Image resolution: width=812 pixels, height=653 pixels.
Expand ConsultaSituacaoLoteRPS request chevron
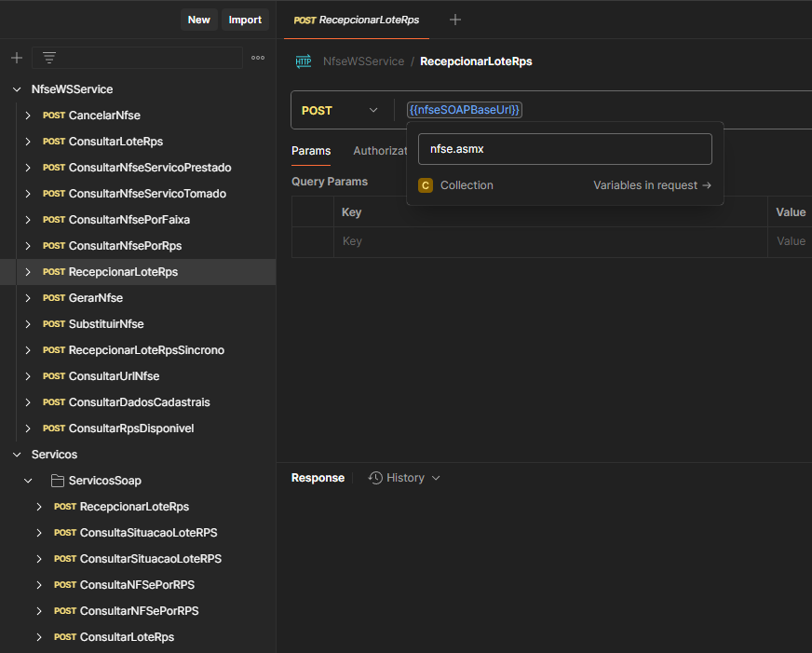39,532
